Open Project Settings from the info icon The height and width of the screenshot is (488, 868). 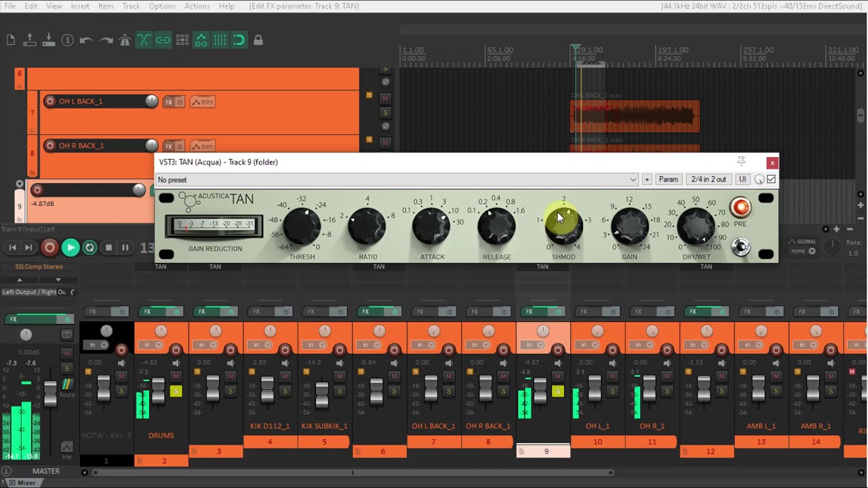pos(68,41)
